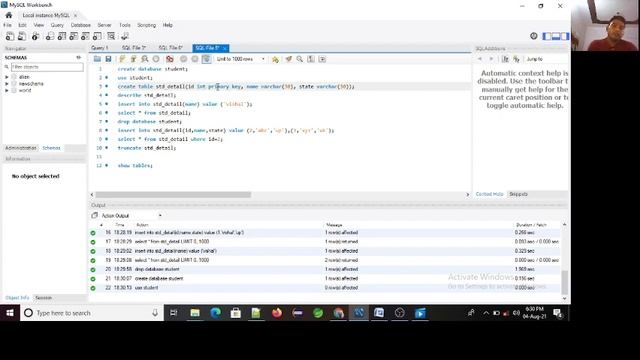This screenshot has width=640, height=360.
Task: Open the Limit to 1000 rows dropdown
Action: tap(240, 59)
